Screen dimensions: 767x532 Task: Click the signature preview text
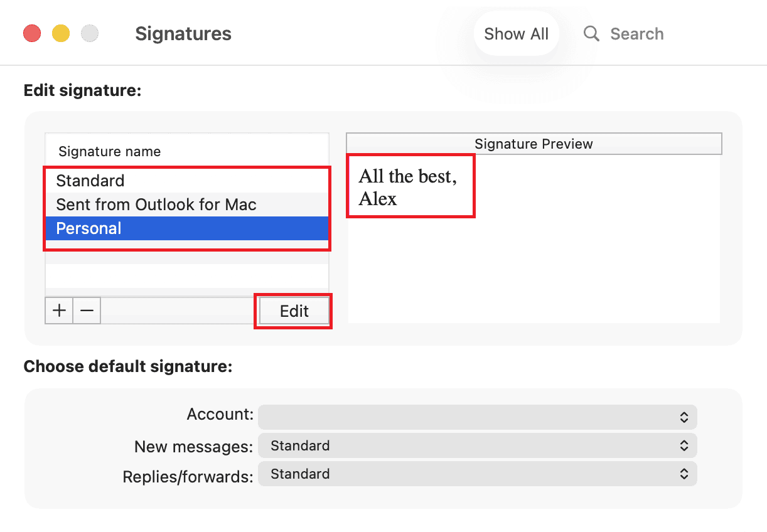click(407, 187)
